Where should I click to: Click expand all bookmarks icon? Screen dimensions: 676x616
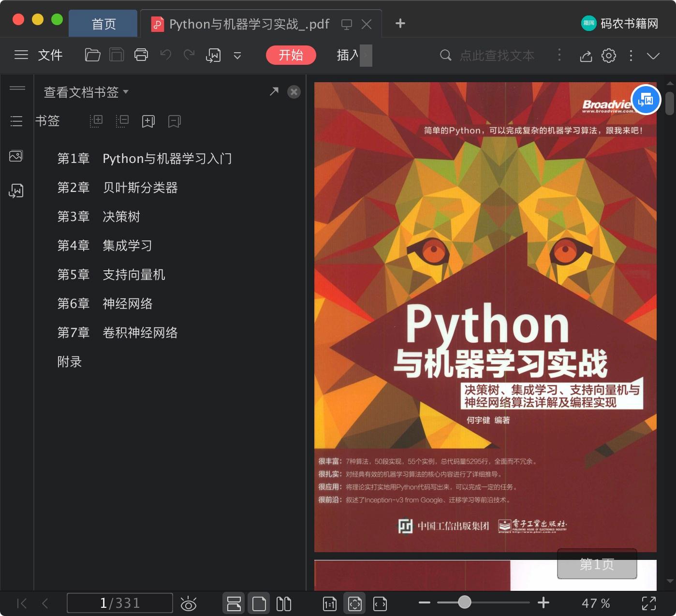(97, 121)
